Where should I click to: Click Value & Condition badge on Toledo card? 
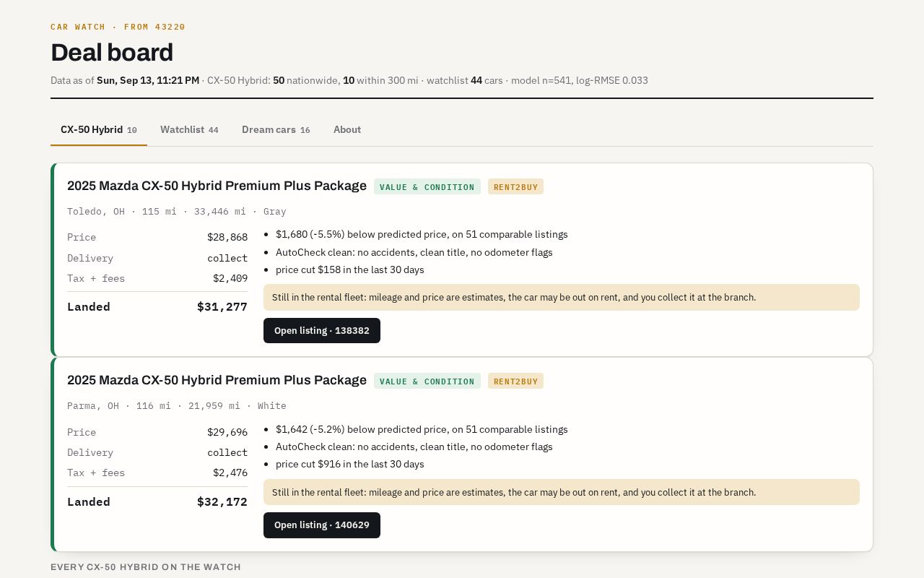click(427, 187)
